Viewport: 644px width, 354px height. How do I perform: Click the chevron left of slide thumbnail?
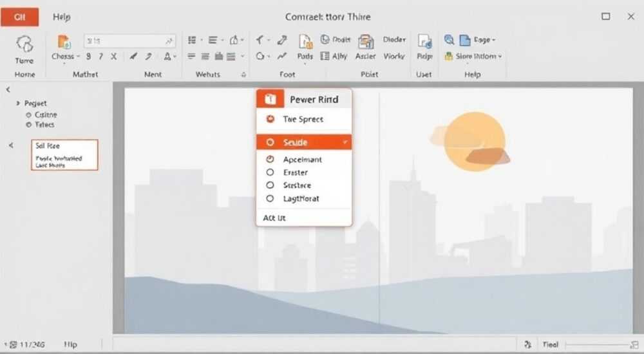(11, 145)
